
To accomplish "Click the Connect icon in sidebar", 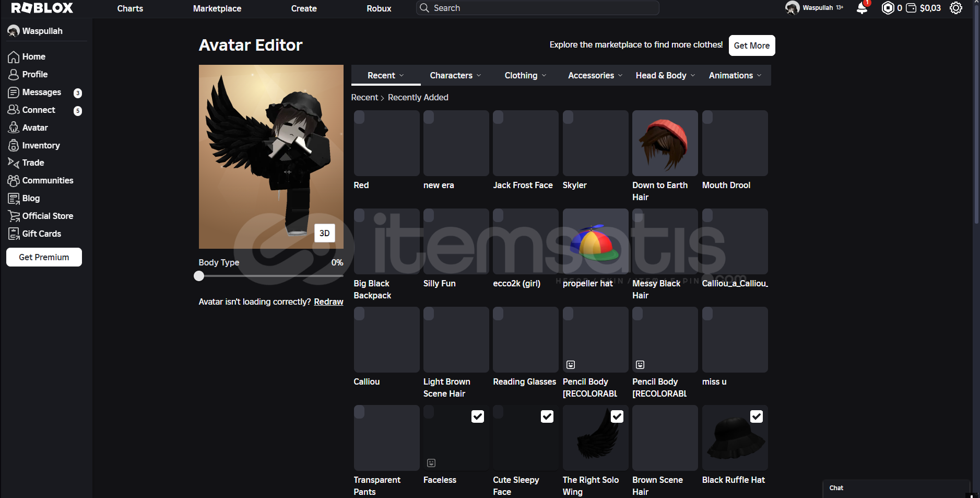I will (x=14, y=110).
